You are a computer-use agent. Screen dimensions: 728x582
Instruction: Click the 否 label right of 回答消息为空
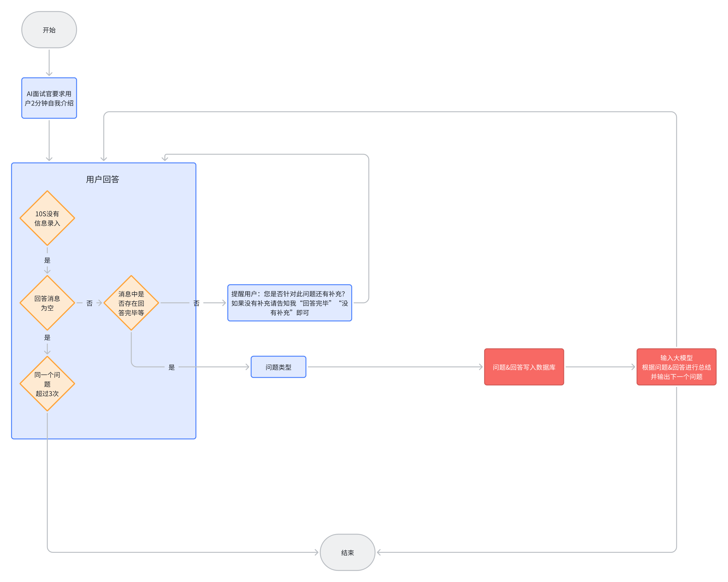click(89, 303)
